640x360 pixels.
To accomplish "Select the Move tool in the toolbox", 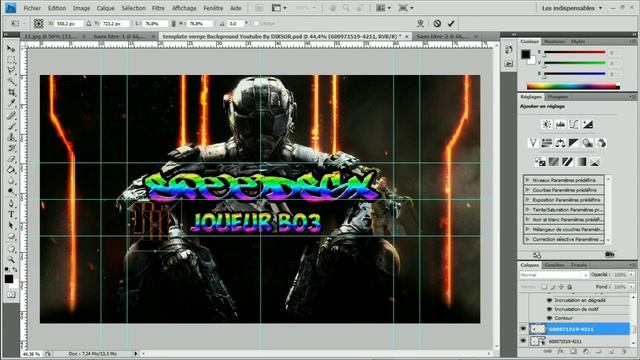I will 11,49.
